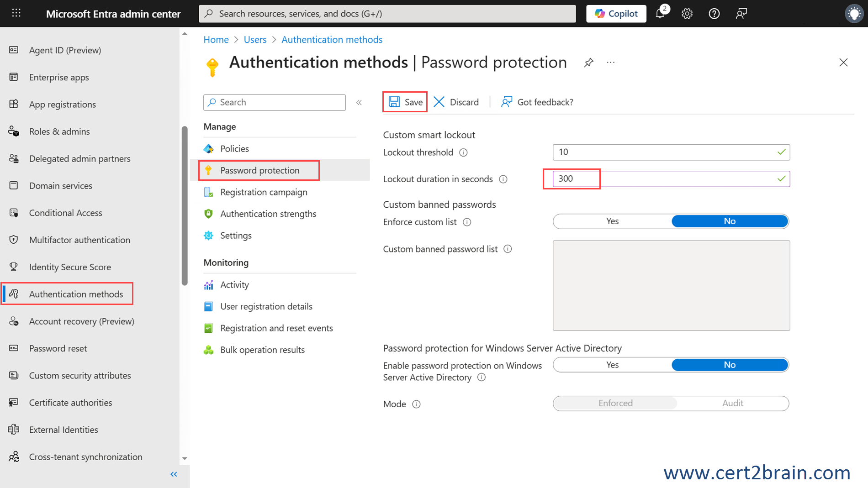Open the Copilot button
This screenshot has height=488, width=868.
pos(616,14)
